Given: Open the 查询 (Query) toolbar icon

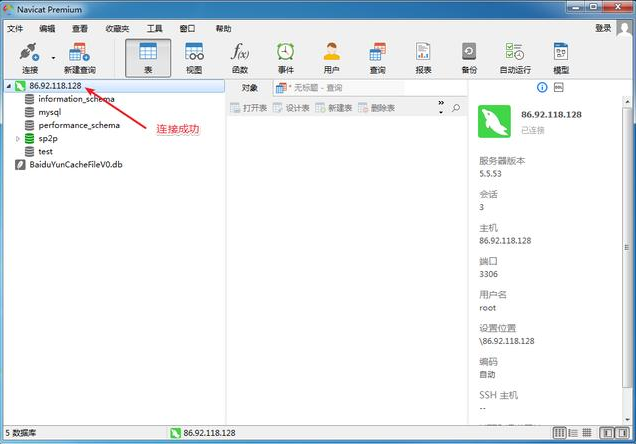Looking at the screenshot, I should (x=378, y=58).
